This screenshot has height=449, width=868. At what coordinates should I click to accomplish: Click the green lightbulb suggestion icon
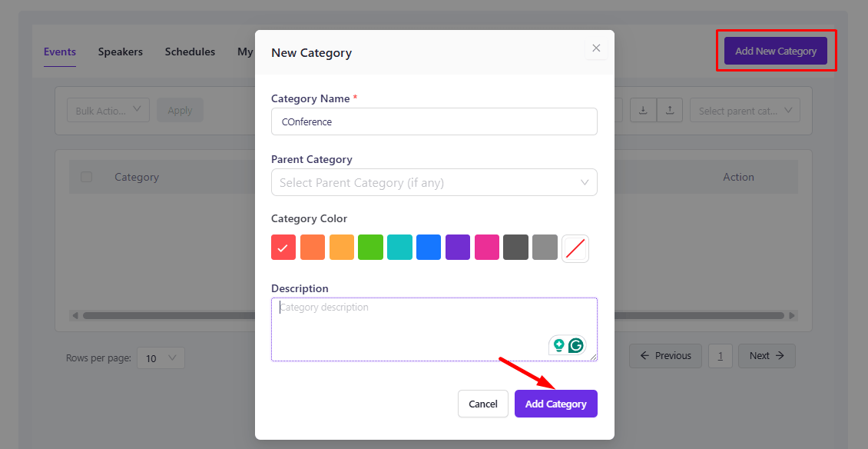pyautogui.click(x=558, y=346)
